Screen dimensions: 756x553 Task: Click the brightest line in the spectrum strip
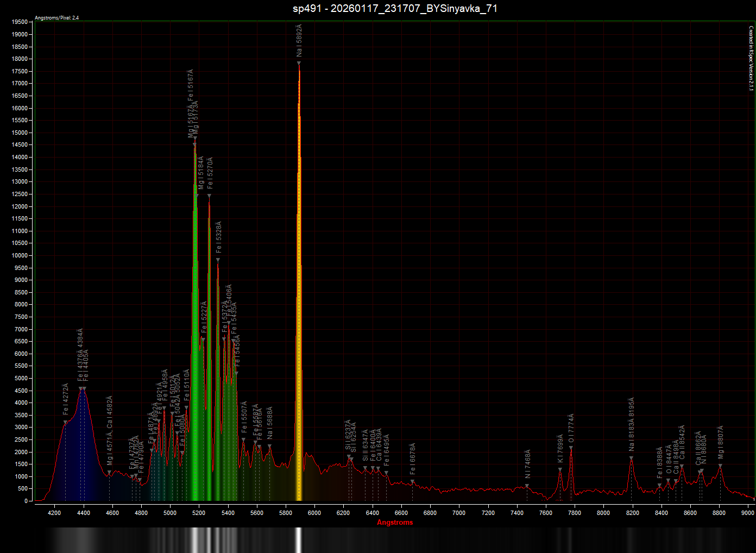(x=298, y=540)
